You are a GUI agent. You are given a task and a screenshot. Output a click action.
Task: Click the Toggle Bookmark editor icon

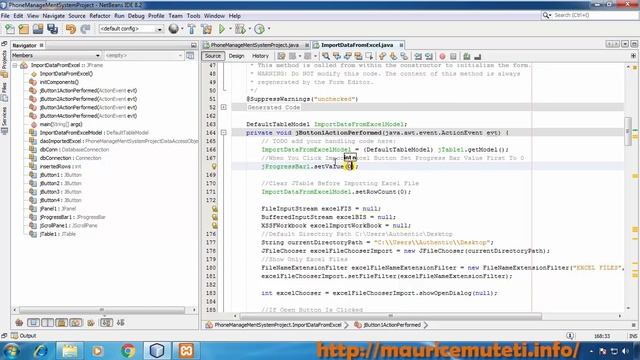click(x=404, y=56)
